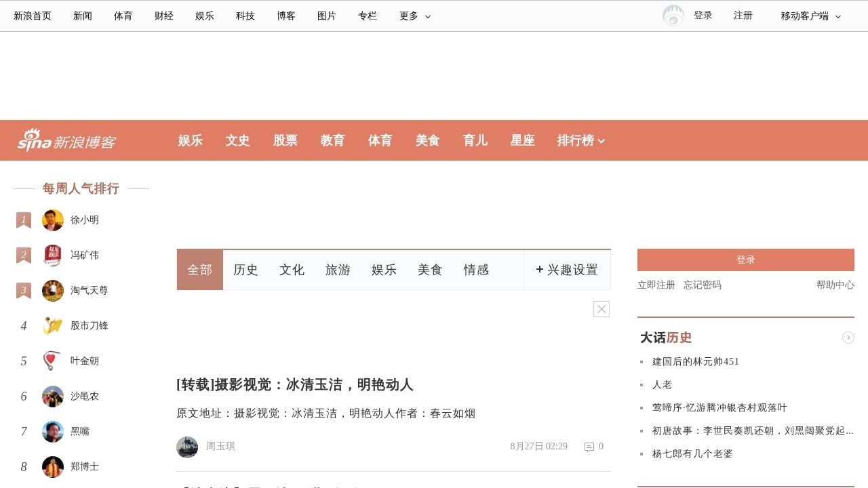Viewport: 868px width, 488px height.
Task: Open 育儿 in the orange nav bar
Action: click(475, 140)
